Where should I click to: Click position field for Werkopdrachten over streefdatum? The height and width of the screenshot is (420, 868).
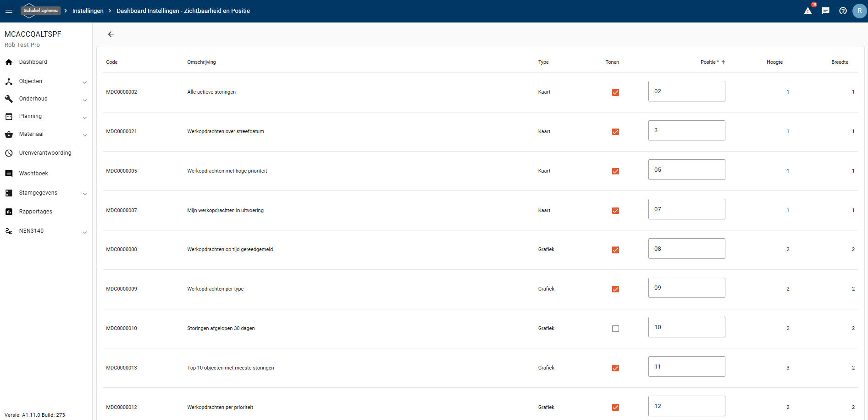[x=686, y=130]
